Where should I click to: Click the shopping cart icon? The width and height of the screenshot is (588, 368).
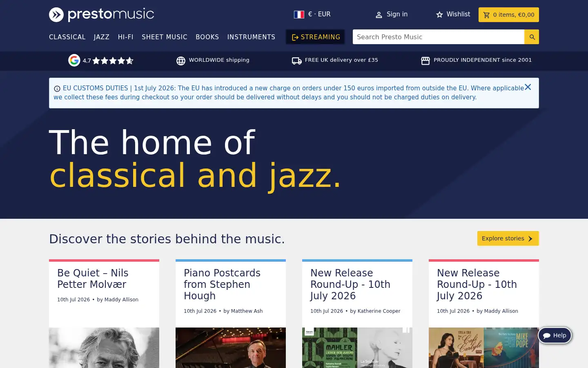point(486,15)
